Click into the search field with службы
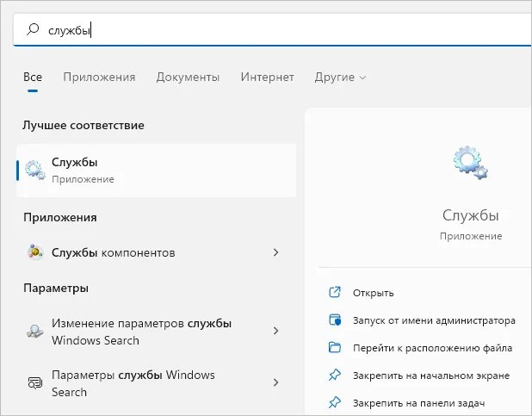 click(271, 30)
